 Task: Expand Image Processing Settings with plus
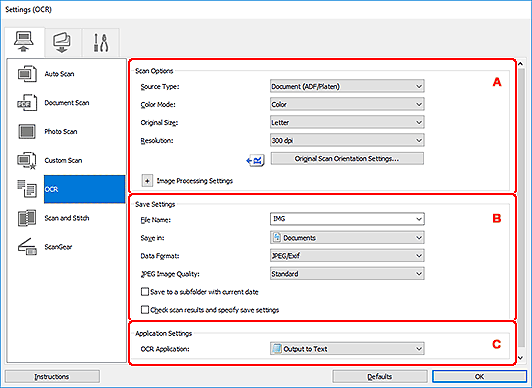(x=147, y=181)
